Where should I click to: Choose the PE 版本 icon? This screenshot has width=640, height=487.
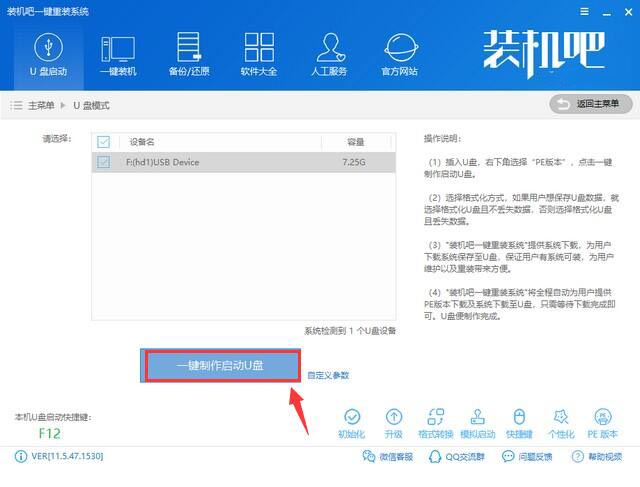point(603,424)
